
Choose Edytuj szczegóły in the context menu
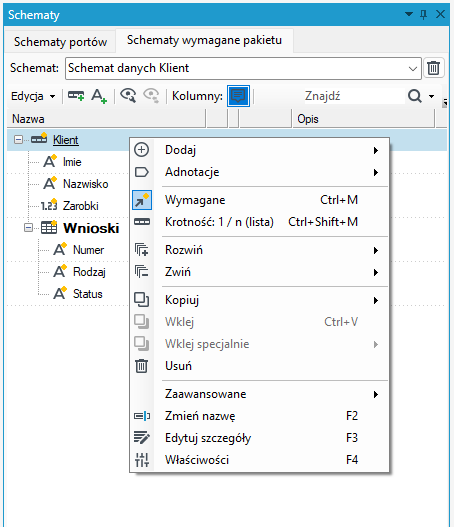259,438
